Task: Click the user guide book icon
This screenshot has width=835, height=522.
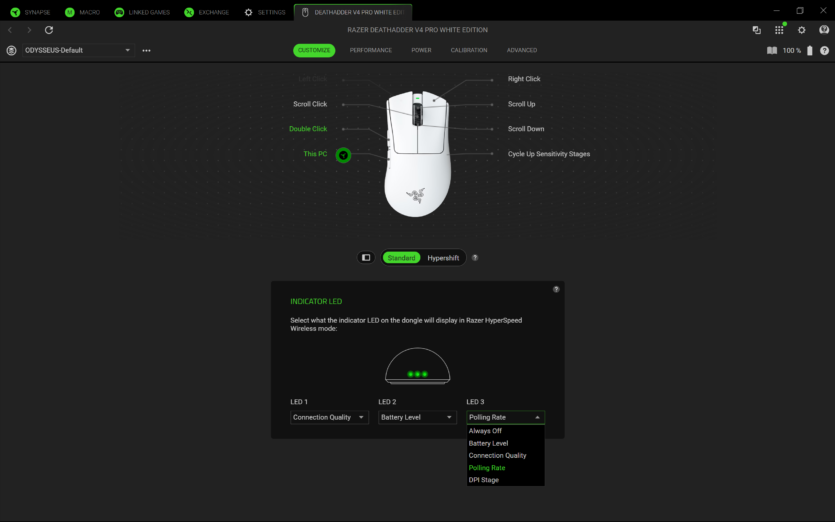Action: coord(771,50)
